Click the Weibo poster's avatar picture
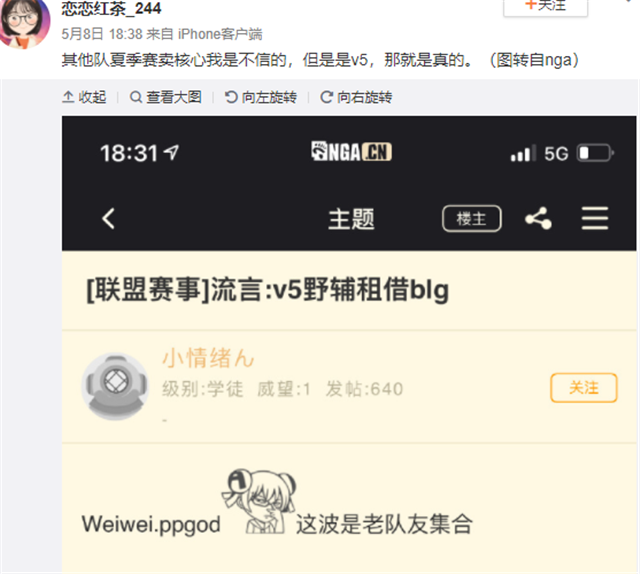The width and height of the screenshot is (640, 574). click(24, 23)
